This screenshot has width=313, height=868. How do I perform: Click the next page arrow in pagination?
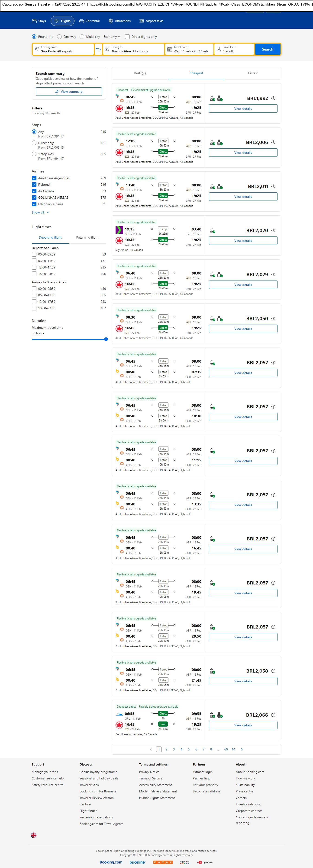click(x=242, y=749)
